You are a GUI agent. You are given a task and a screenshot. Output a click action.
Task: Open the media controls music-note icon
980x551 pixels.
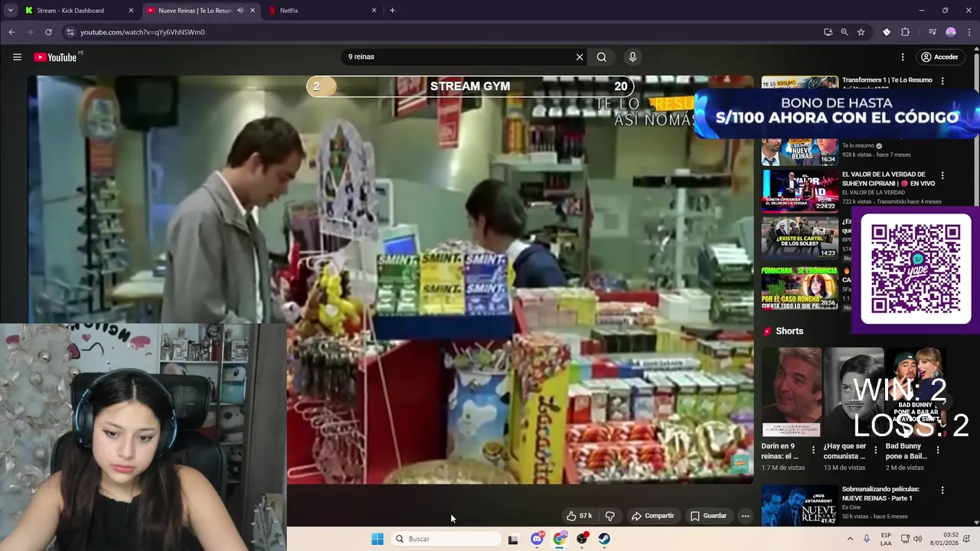click(932, 32)
